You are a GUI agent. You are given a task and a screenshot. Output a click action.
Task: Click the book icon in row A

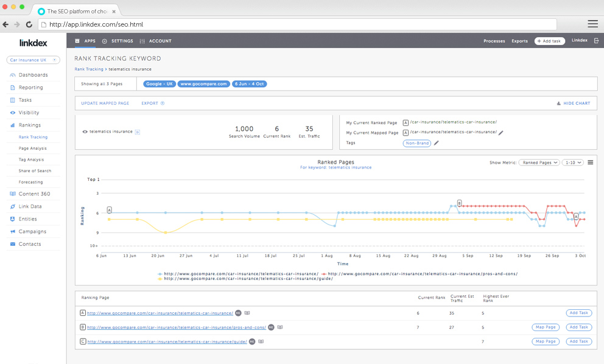click(x=247, y=313)
